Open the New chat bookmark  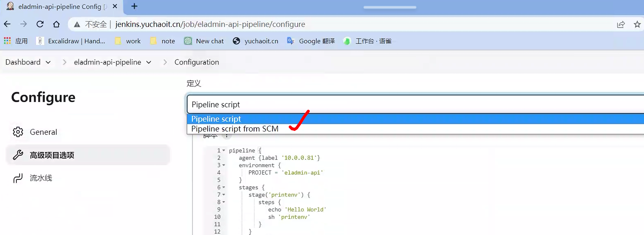204,41
